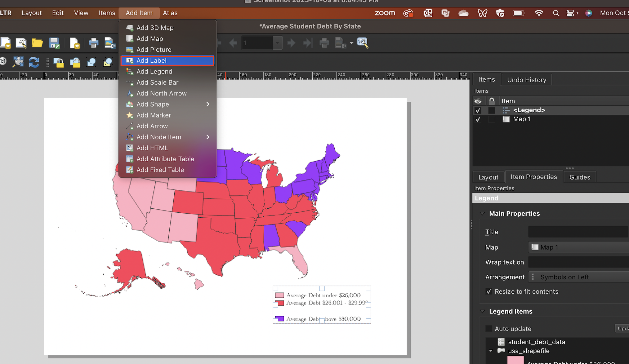Open Spotlight search magnifier in menu bar
Screen dimensions: 629x364
point(556,13)
